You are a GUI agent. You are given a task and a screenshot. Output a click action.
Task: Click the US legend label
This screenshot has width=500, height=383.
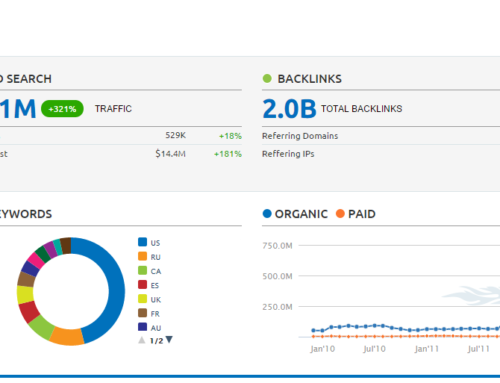tap(155, 243)
